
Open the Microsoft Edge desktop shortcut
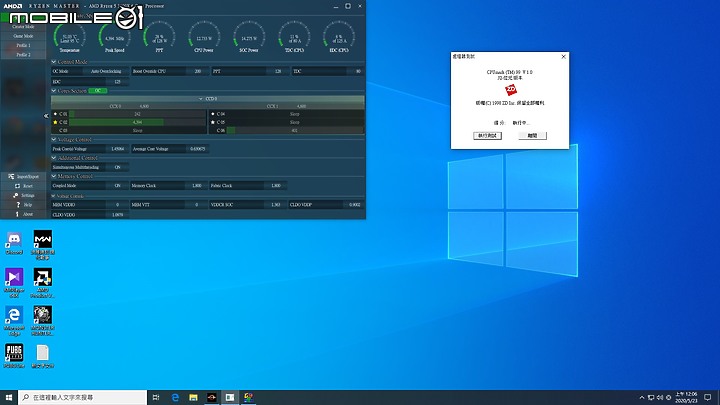tap(14, 321)
